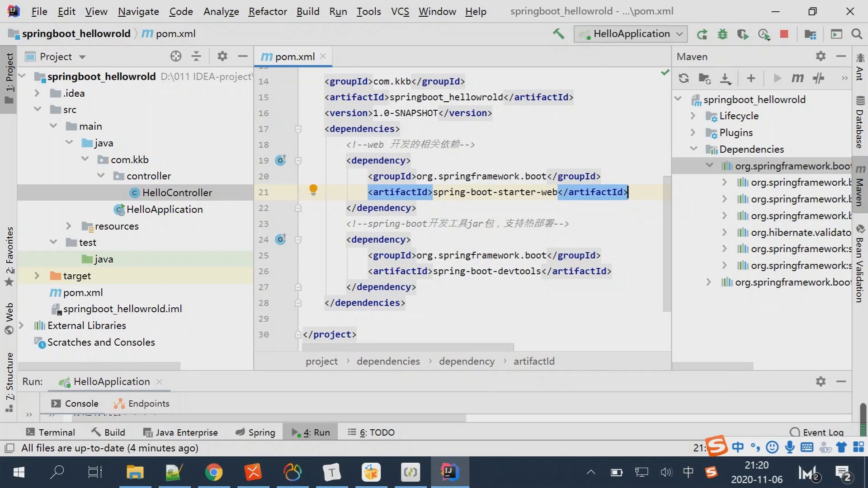Switch to the Console tab

[x=75, y=404]
